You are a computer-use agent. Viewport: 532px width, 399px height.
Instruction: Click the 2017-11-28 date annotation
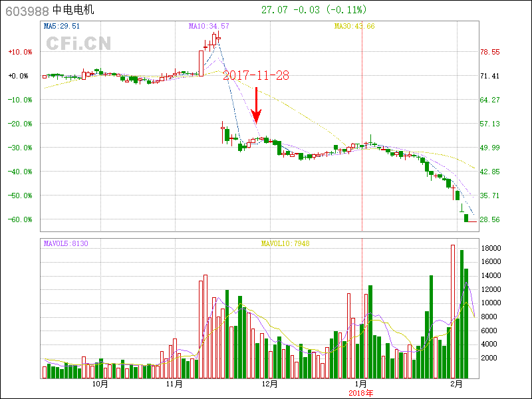coord(256,75)
